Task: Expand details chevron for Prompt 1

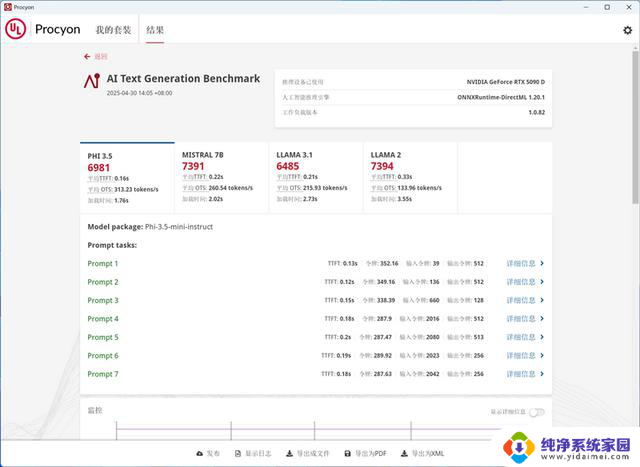Action: pyautogui.click(x=542, y=263)
